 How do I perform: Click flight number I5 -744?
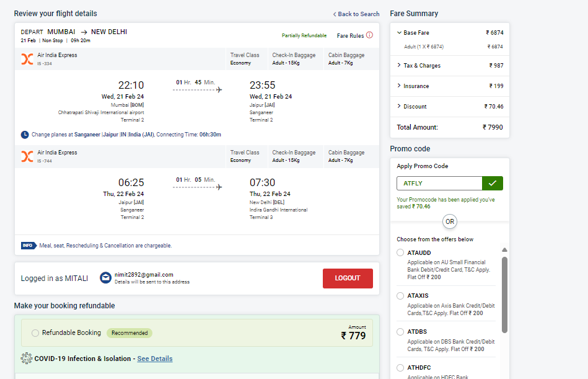(x=45, y=161)
